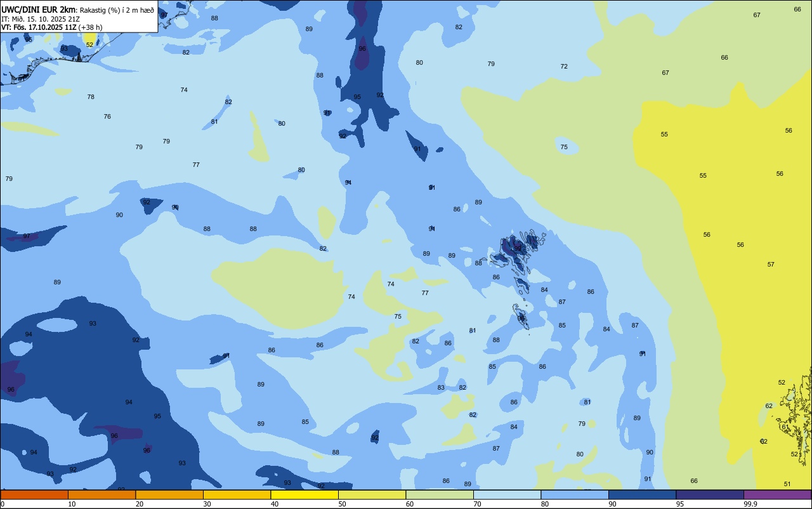This screenshot has width=812, height=509.
Task: Click the map title 'UWC/DINI EUR 2km'
Action: click(x=39, y=10)
